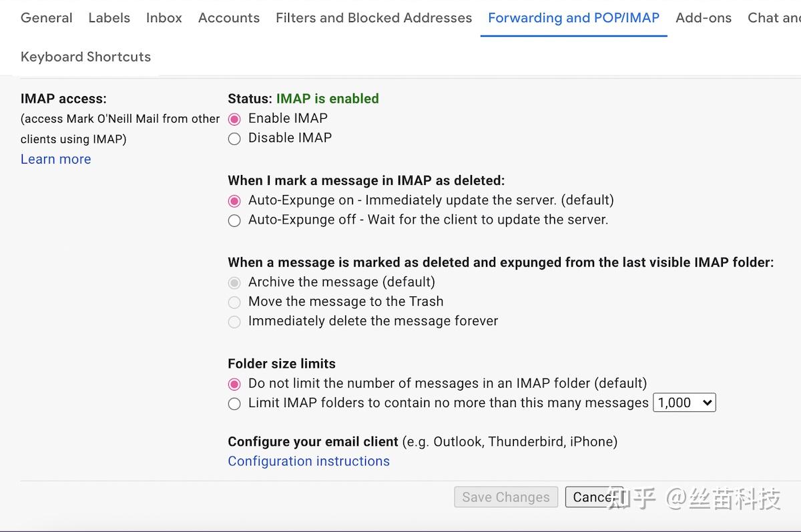The width and height of the screenshot is (801, 532).
Task: Select Do not limit IMAP folder messages
Action: [234, 384]
